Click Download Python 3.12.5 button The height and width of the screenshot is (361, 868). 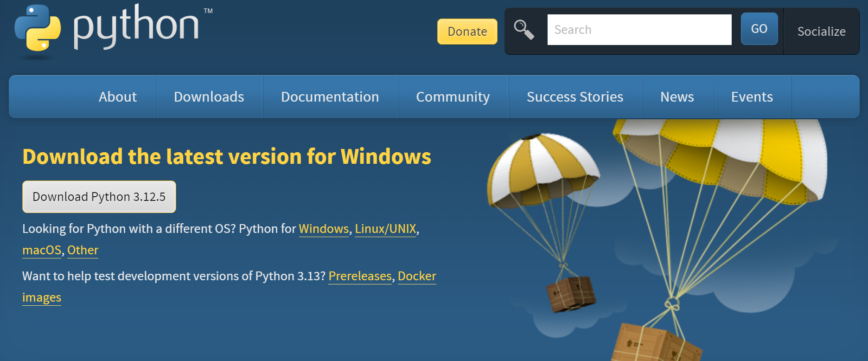coord(99,197)
